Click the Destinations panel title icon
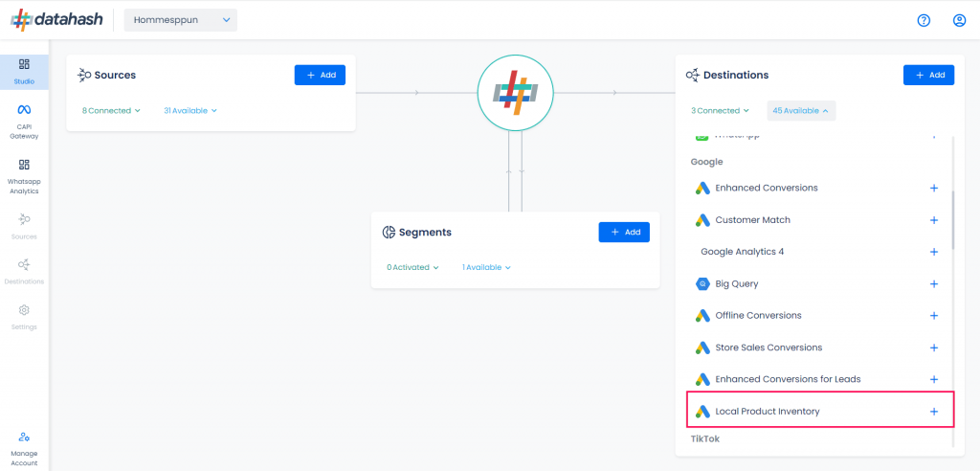 click(x=693, y=75)
